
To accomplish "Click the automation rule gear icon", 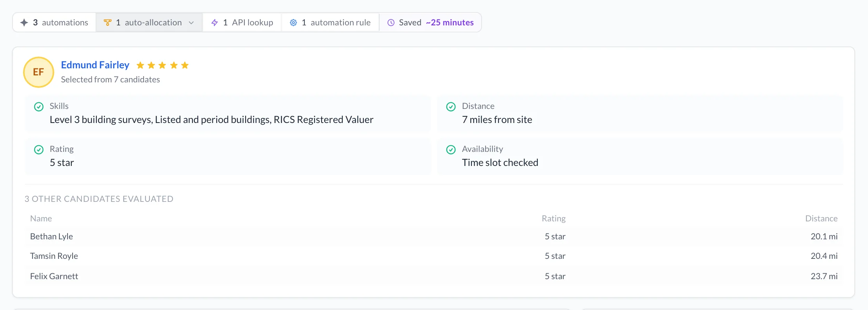I will (293, 23).
